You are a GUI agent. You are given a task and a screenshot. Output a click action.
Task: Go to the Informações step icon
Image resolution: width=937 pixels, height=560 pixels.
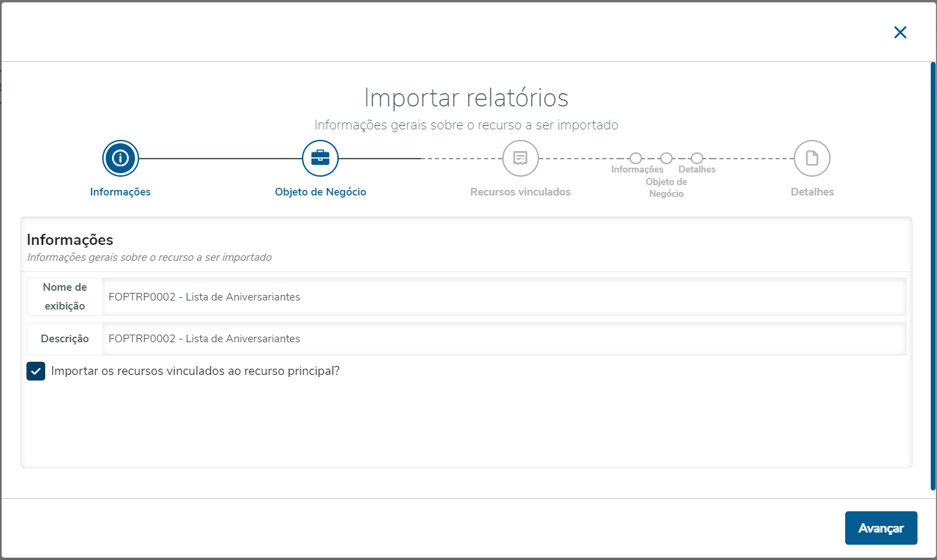pyautogui.click(x=120, y=159)
